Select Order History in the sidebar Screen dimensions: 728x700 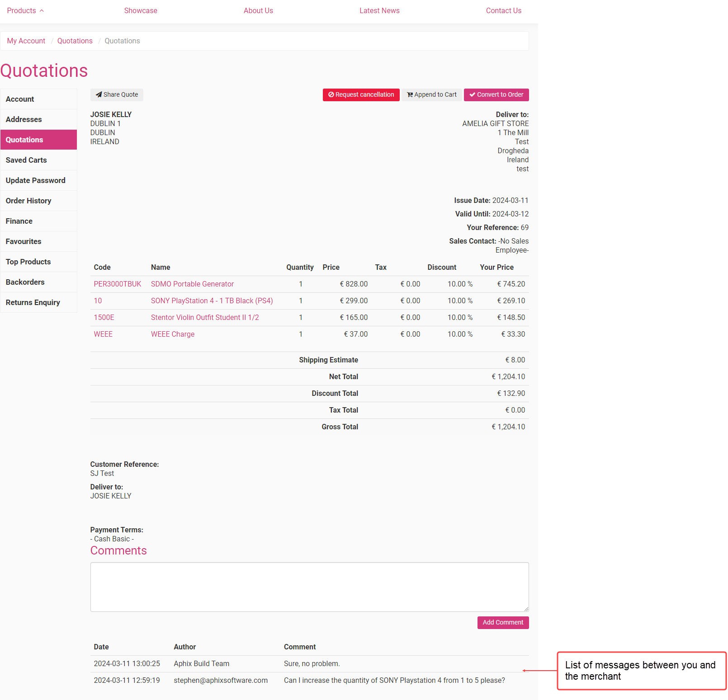click(28, 201)
